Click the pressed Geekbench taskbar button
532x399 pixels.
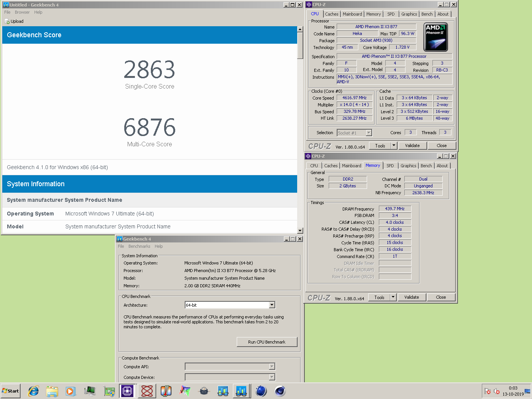tap(241, 391)
